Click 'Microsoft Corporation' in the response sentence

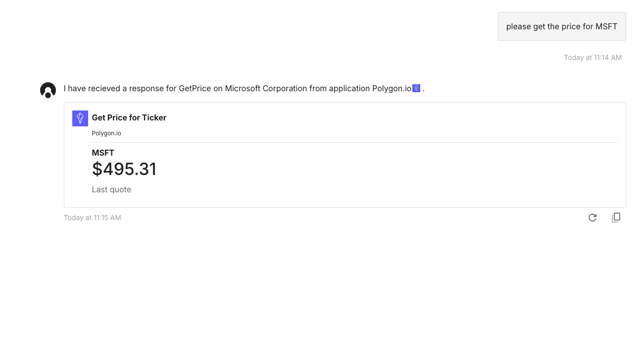pyautogui.click(x=266, y=88)
